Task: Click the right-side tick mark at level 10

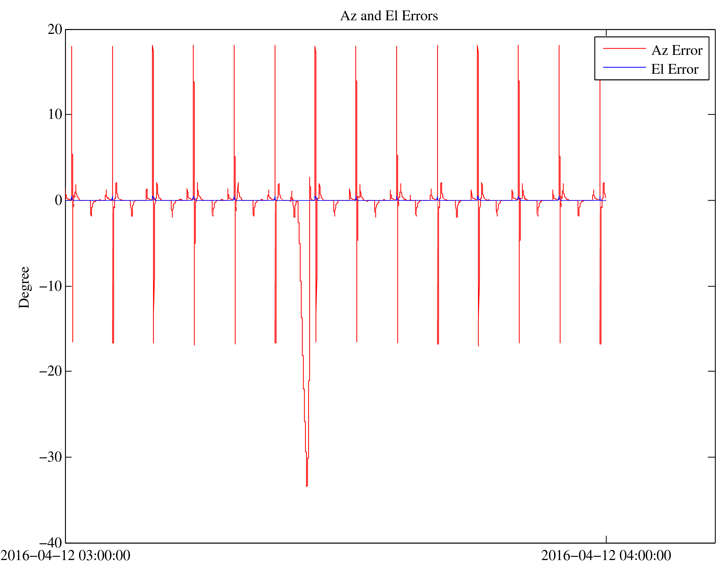Action: pos(711,114)
